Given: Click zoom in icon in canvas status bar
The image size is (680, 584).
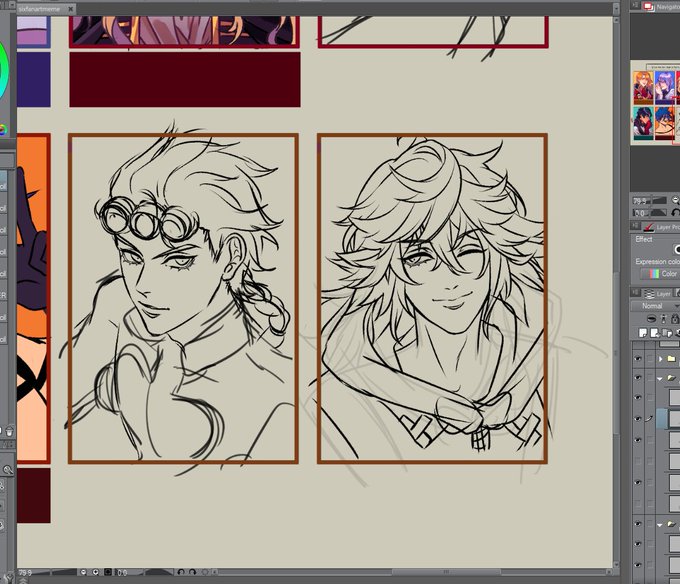Looking at the screenshot, I should pos(95,572).
